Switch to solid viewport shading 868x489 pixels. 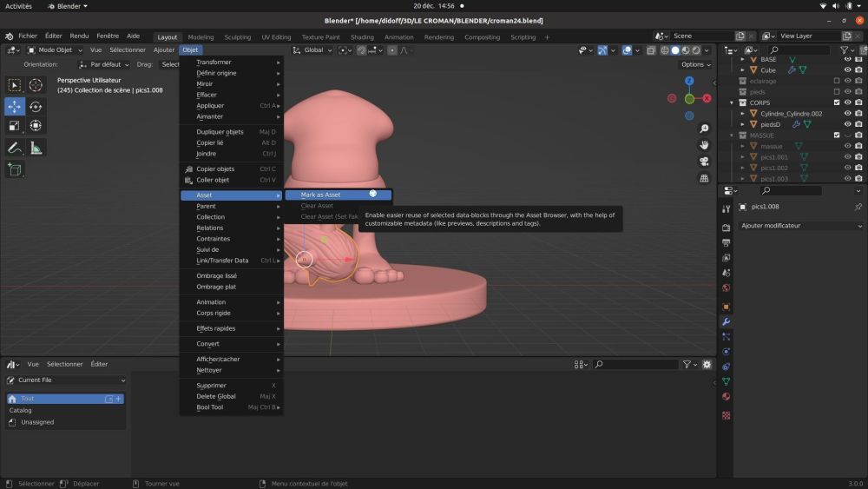click(x=674, y=50)
